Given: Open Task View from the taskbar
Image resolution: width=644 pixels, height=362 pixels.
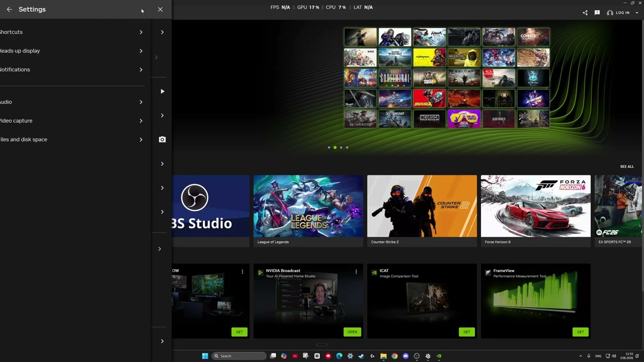Looking at the screenshot, I should click(273, 356).
